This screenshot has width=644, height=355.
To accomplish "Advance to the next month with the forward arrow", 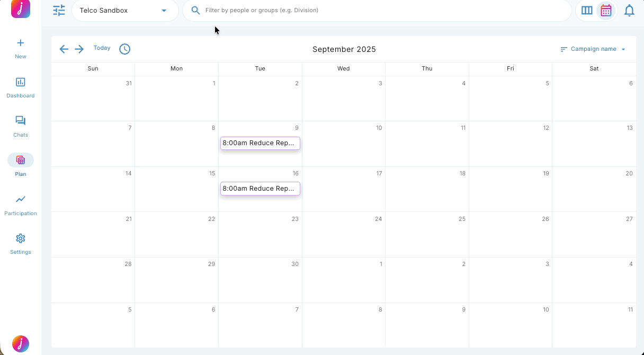I will coord(79,49).
